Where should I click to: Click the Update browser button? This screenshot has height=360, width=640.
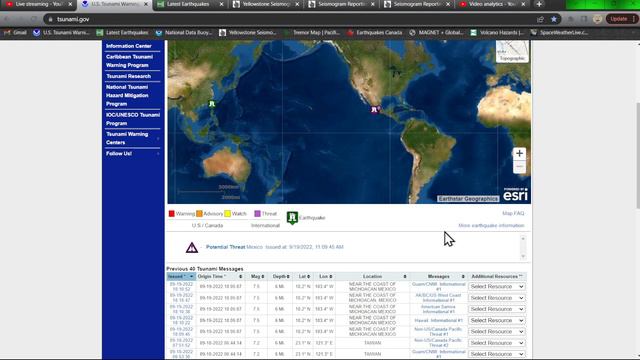[x=619, y=19]
